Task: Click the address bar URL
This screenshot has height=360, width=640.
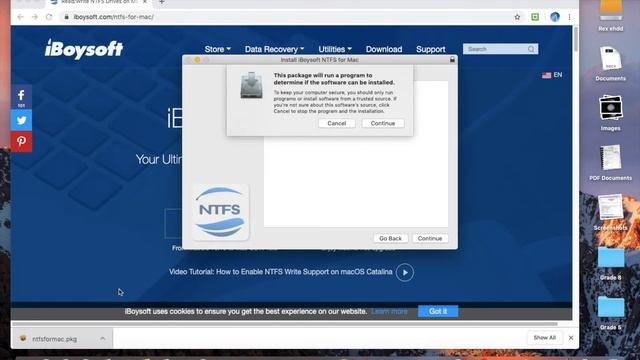Action: tap(113, 17)
